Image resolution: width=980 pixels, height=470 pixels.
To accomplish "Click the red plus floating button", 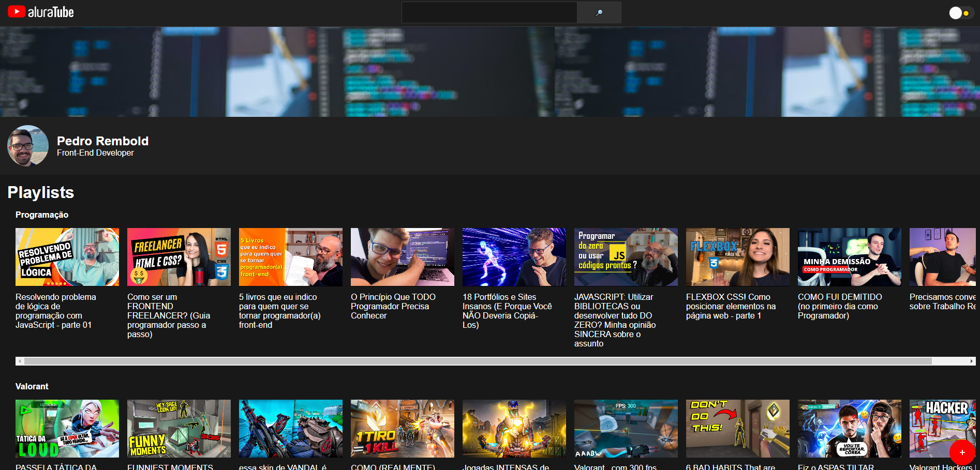I will coord(962,452).
